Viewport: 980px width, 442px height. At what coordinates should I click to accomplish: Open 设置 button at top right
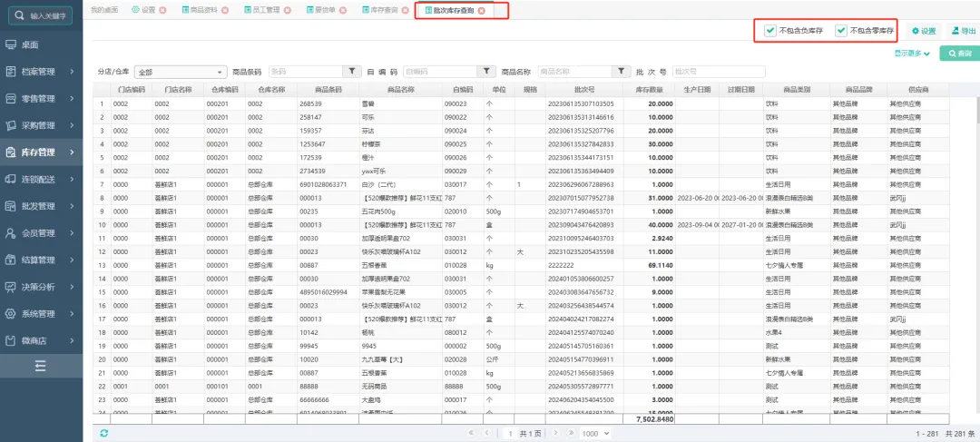[923, 31]
